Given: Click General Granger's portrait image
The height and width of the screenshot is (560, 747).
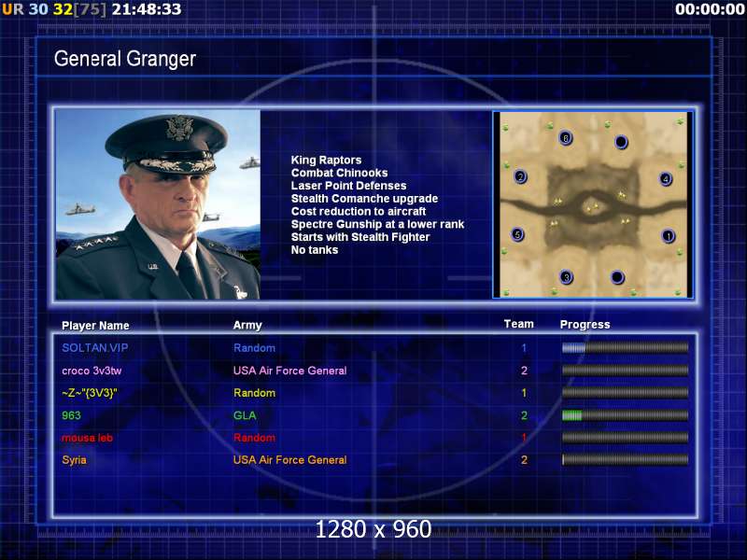Looking at the screenshot, I should coord(158,204).
